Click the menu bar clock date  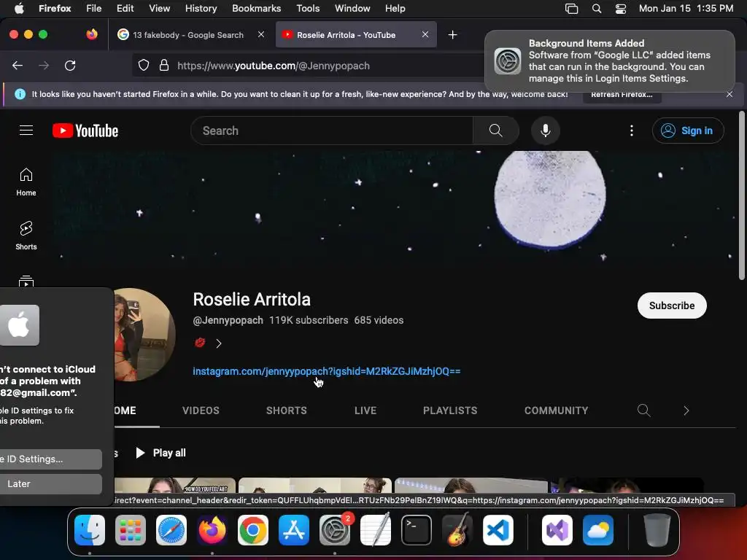coord(686,9)
